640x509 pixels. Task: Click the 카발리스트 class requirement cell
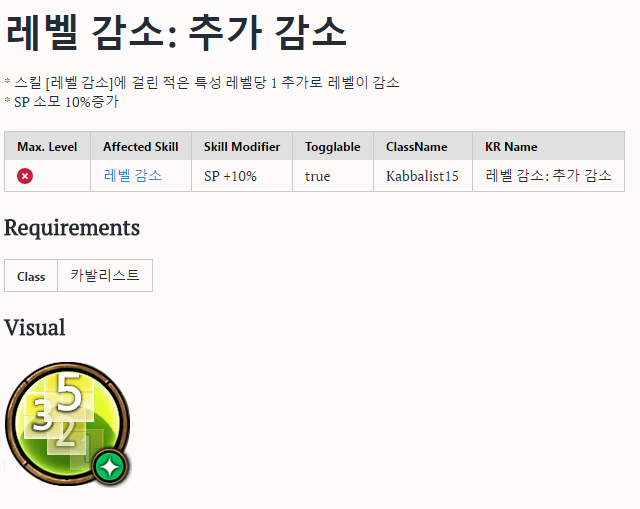pos(105,276)
